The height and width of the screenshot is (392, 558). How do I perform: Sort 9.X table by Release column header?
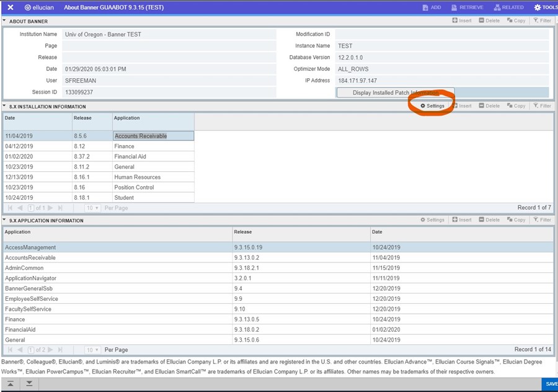tap(301, 234)
